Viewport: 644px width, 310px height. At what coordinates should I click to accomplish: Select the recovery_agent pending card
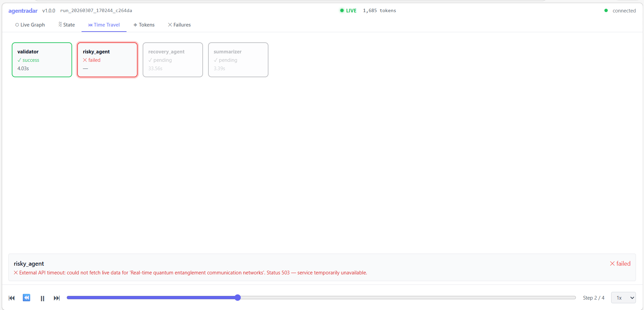point(173,60)
